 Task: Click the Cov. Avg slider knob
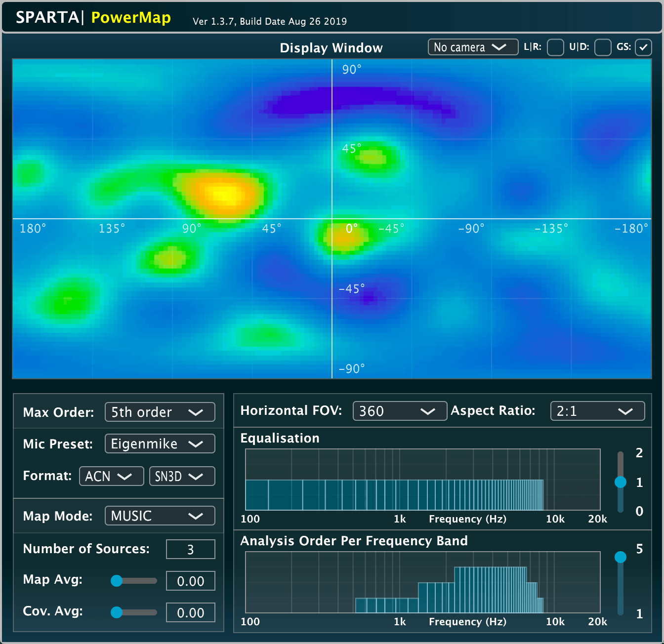(117, 612)
